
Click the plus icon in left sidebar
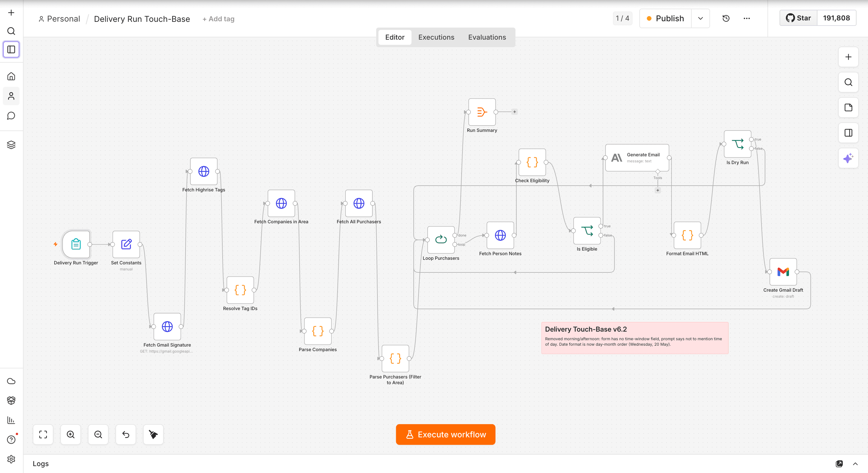click(x=11, y=13)
